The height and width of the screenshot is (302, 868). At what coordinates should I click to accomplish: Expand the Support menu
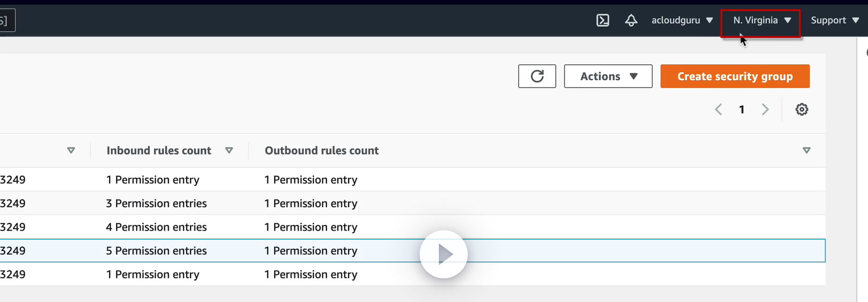coord(835,20)
